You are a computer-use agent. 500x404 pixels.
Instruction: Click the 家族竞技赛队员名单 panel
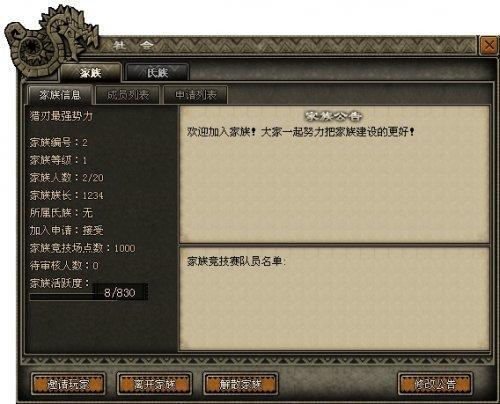click(334, 299)
